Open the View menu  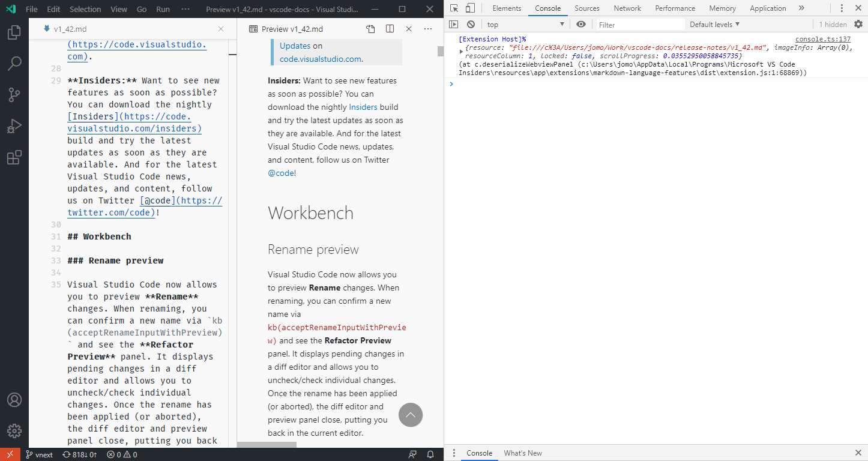pos(119,9)
